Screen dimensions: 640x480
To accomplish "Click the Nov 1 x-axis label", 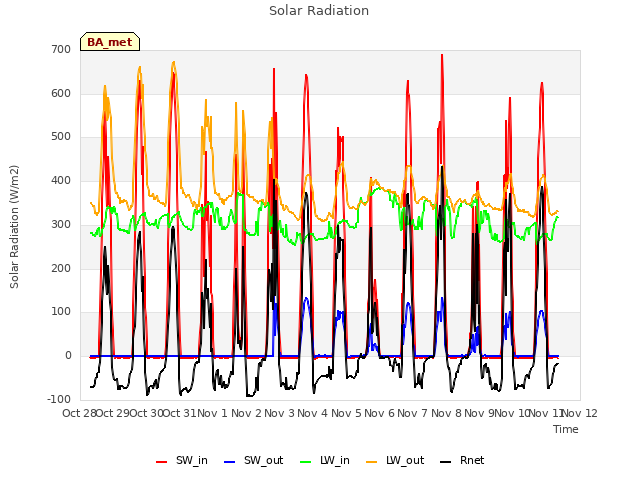I will pos(212,413).
